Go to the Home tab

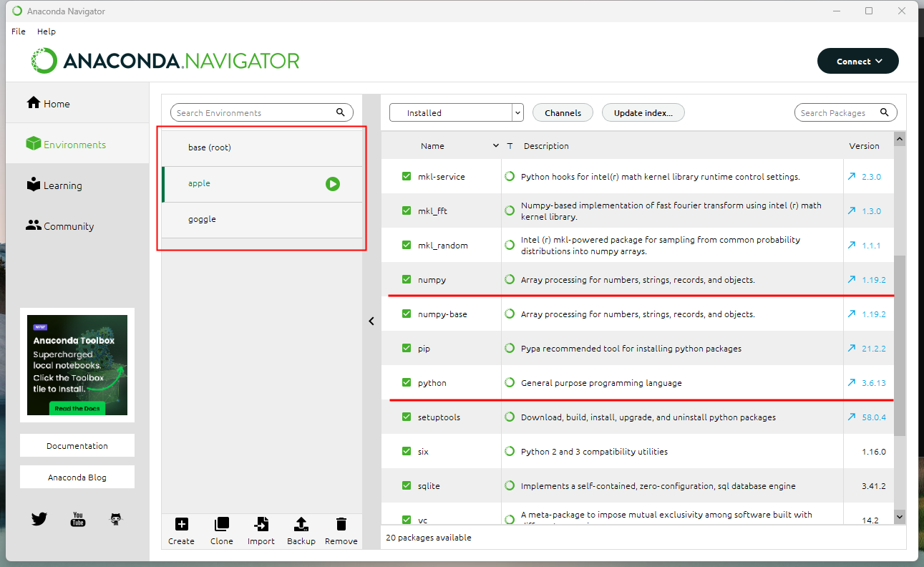77,103
